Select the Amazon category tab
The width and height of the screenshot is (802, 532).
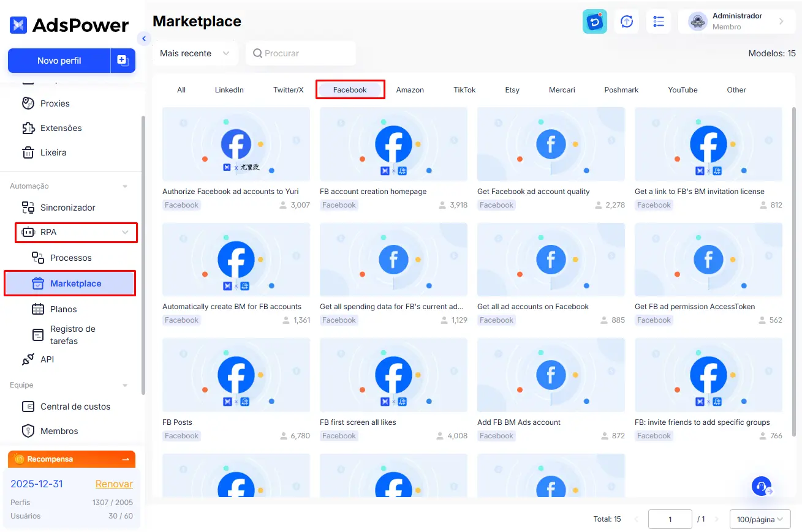click(410, 90)
